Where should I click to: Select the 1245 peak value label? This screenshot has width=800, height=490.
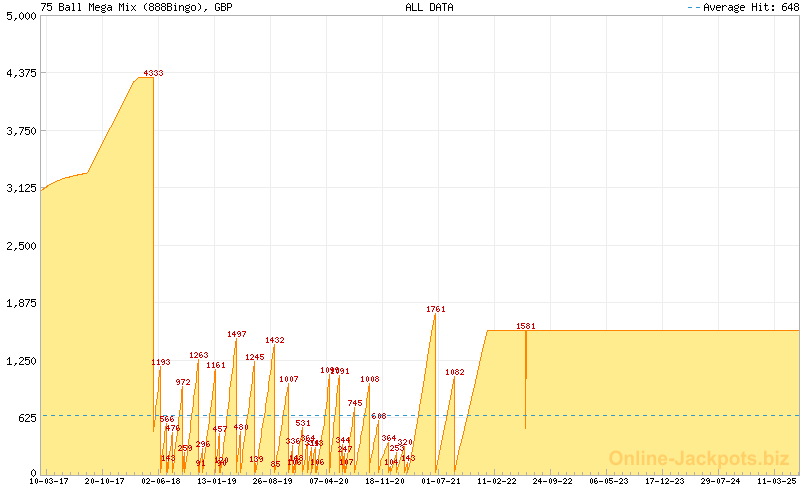pos(254,357)
